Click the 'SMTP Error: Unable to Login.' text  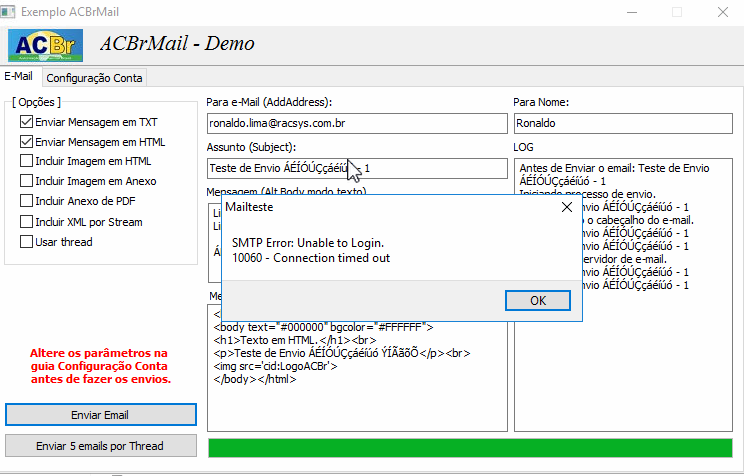[x=308, y=243]
